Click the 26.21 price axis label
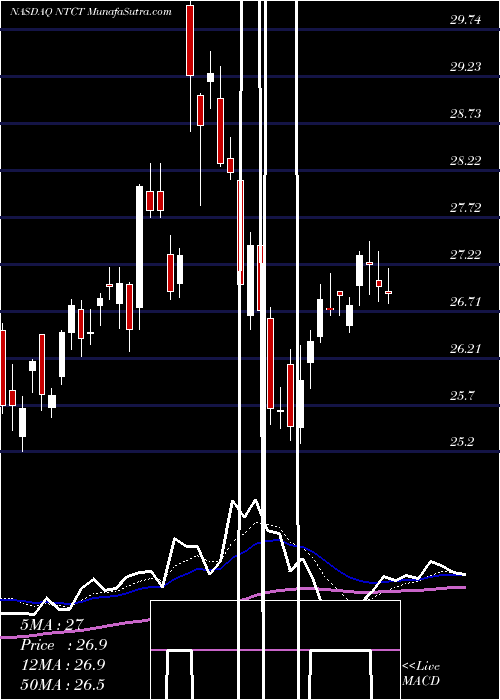 coord(466,348)
